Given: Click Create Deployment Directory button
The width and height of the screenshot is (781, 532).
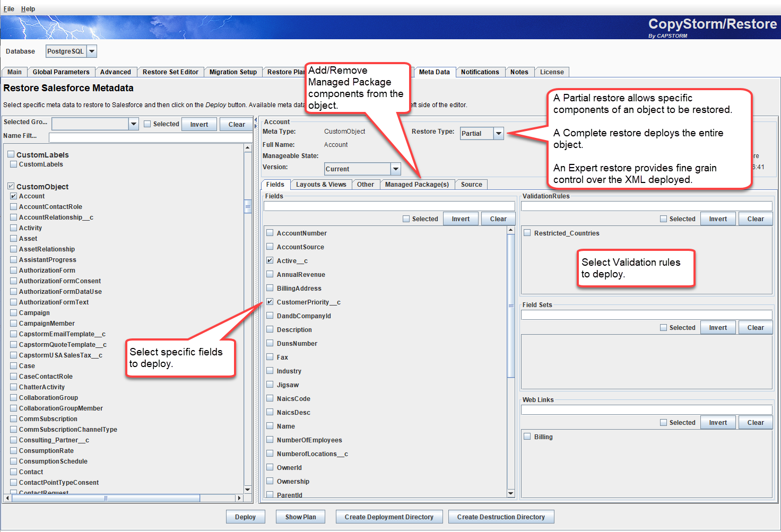Looking at the screenshot, I should click(389, 517).
